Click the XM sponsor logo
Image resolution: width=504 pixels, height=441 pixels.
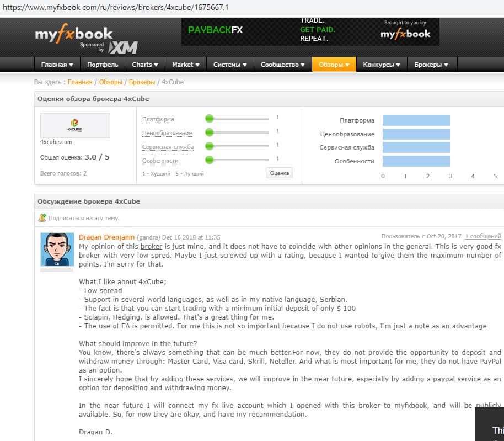[123, 48]
